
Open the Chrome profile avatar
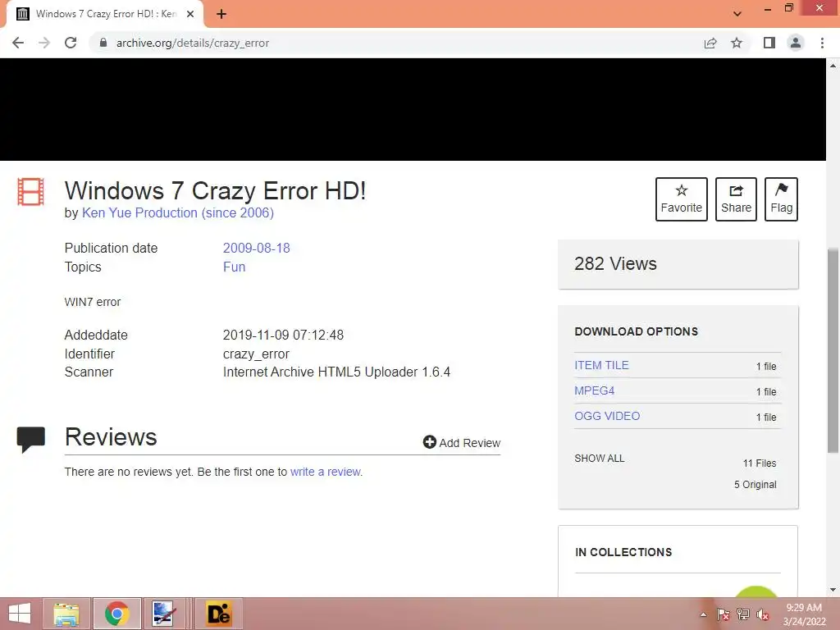[796, 43]
